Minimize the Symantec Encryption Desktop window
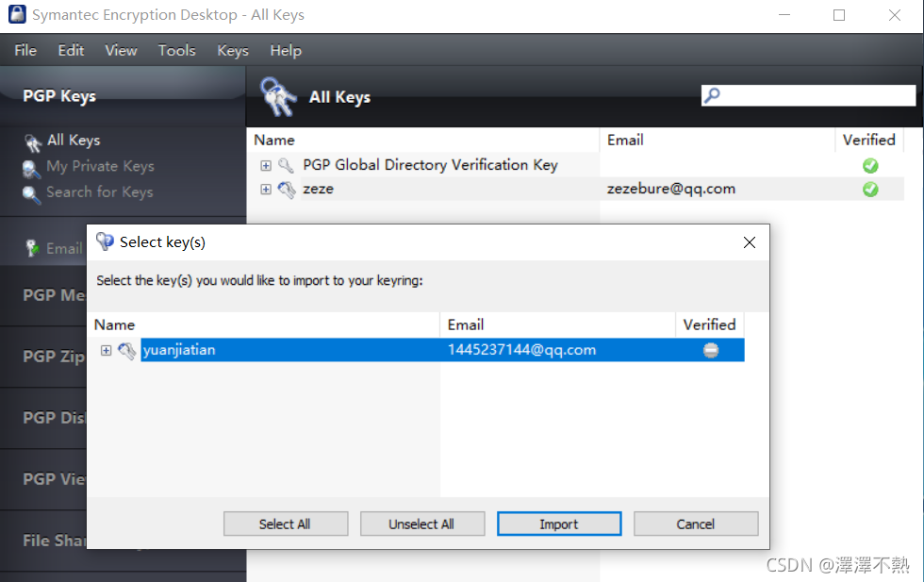 (784, 15)
